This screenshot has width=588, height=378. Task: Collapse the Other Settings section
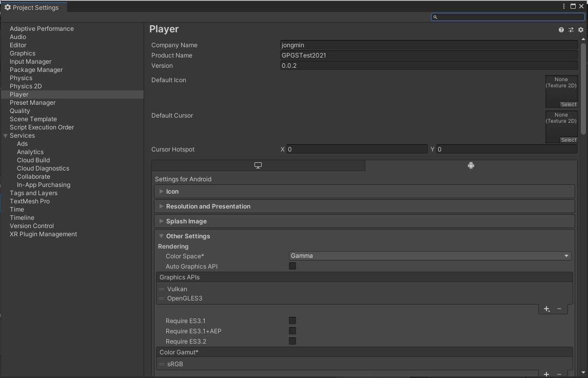[x=161, y=236]
